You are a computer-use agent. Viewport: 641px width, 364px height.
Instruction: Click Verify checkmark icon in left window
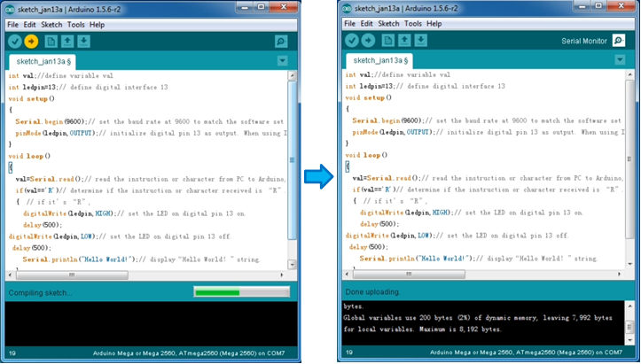(x=15, y=42)
